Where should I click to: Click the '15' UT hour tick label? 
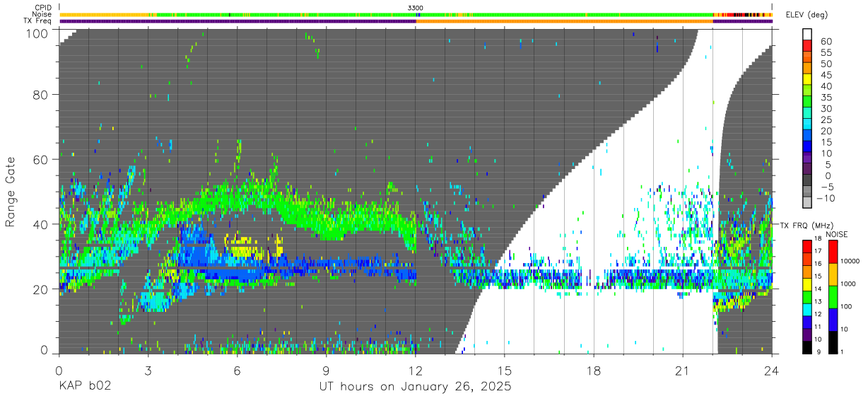point(505,369)
